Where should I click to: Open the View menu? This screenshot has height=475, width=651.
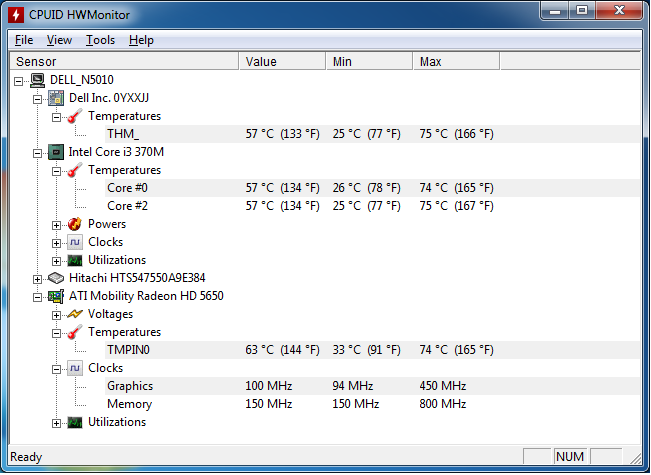(59, 40)
